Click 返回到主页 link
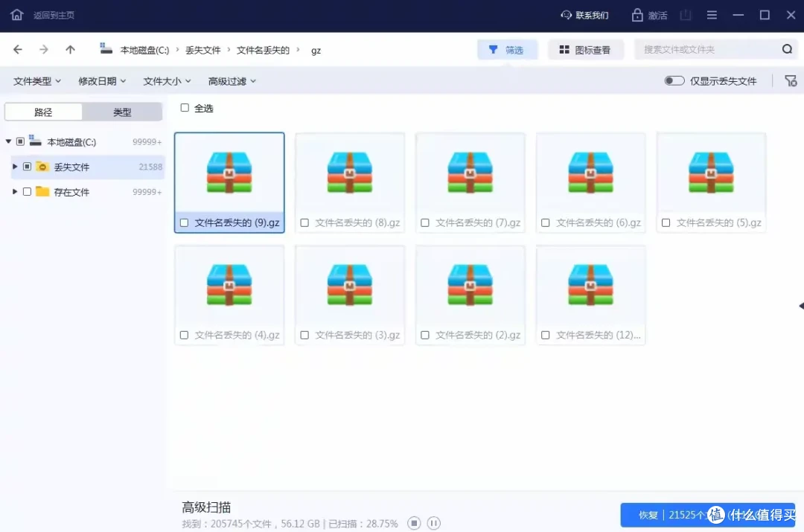The image size is (804, 532). [54, 15]
